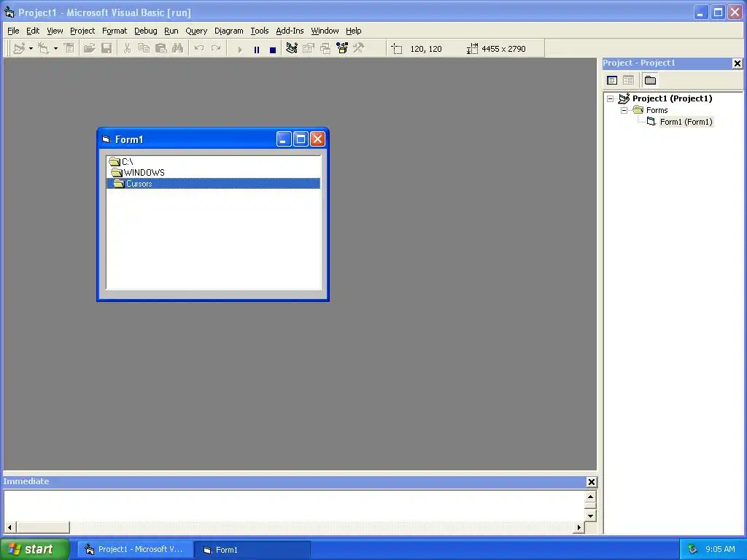Screen dimensions: 747x560
Task: Select Form1 (Form1) in project tree
Action: [x=686, y=122]
